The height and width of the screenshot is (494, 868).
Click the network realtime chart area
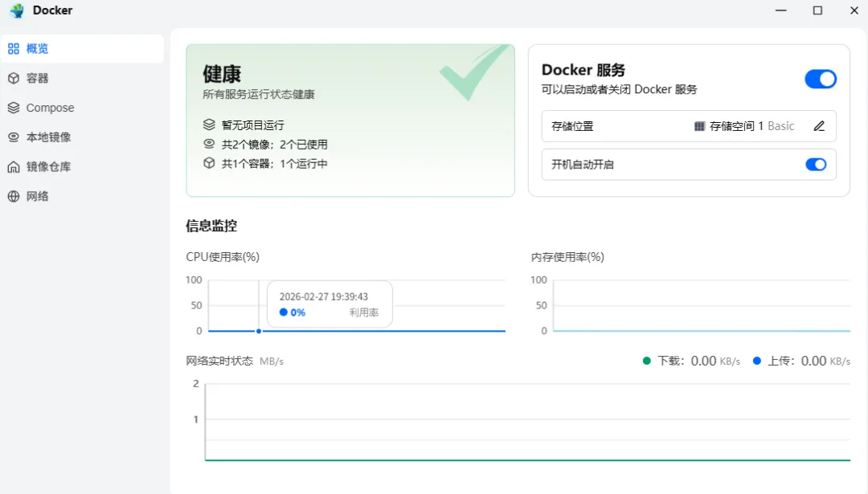527,422
